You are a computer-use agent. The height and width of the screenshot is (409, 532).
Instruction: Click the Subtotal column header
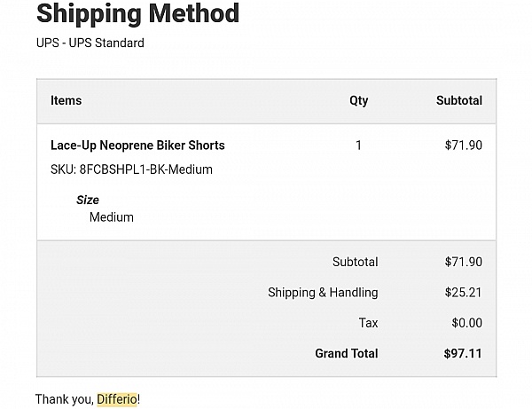tap(459, 100)
